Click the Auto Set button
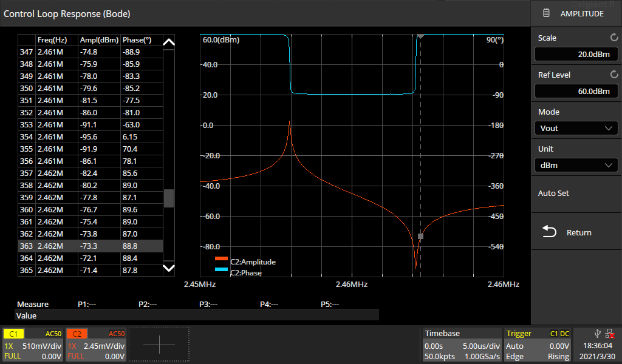Screen dimensions: 622x364 (x=576, y=194)
